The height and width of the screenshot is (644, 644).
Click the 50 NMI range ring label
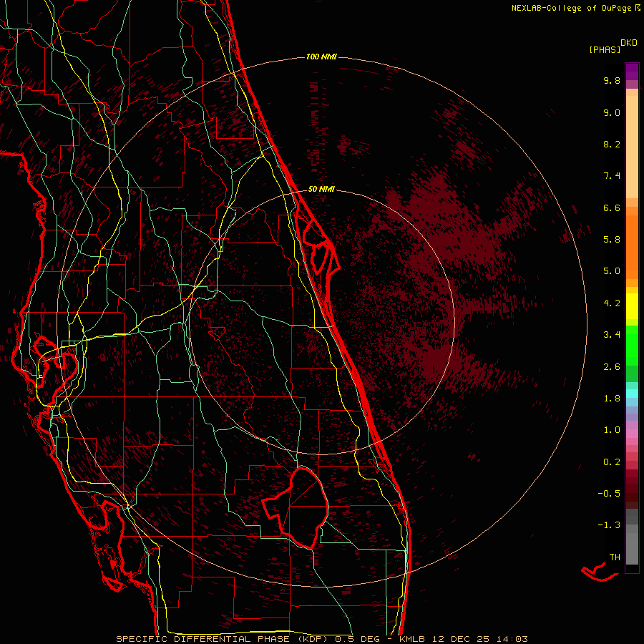point(321,190)
